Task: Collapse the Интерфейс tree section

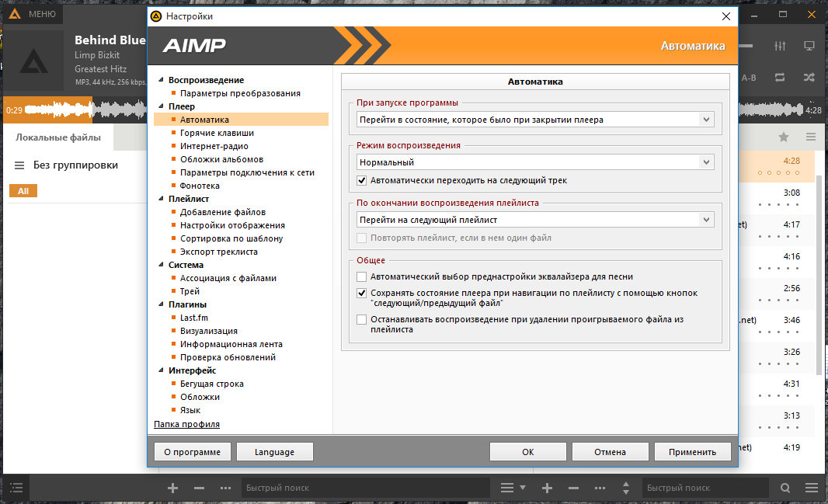Action: tap(161, 370)
